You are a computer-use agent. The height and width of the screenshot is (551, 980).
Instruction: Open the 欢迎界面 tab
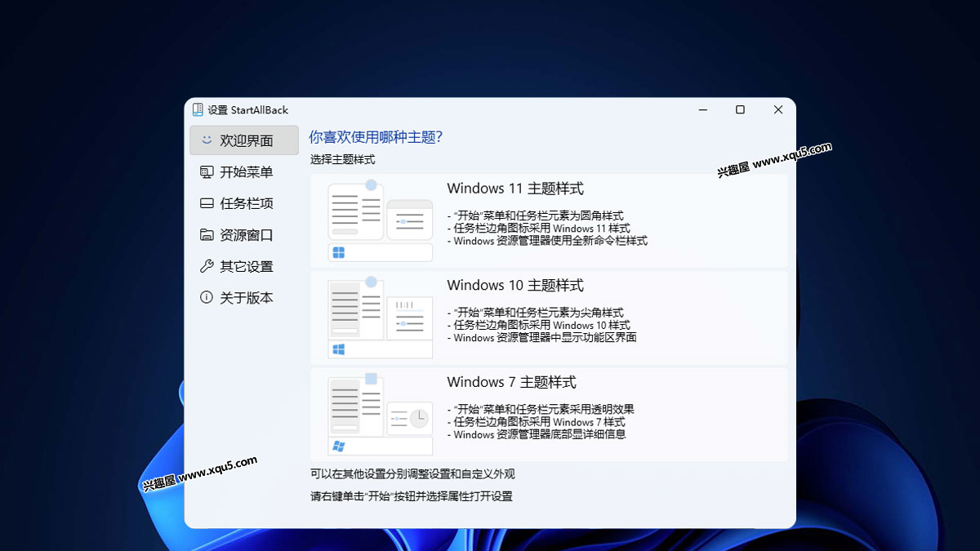pos(244,140)
